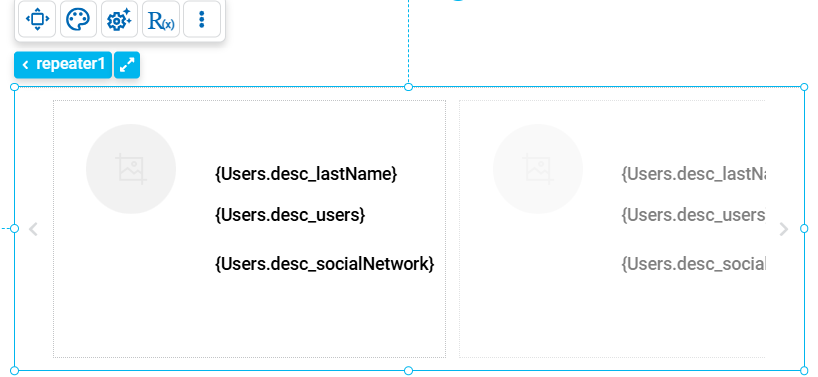
Task: Open the gear settings icon with sparkles
Action: (x=119, y=19)
